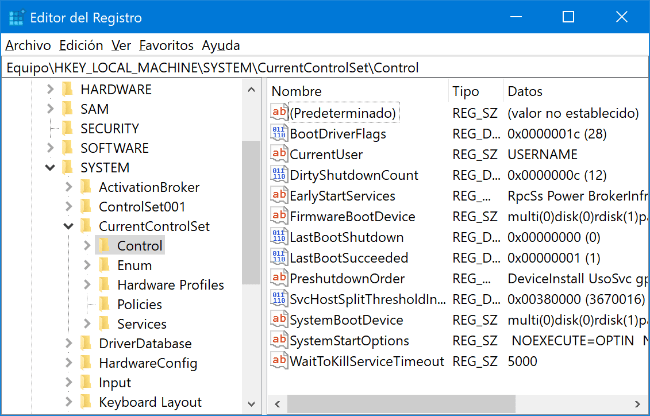Click the DirtyShutdownCount DWORD icon
The image size is (650, 416).
(279, 174)
